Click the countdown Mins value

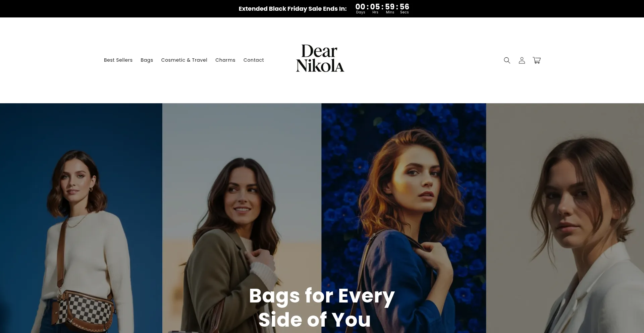(390, 7)
